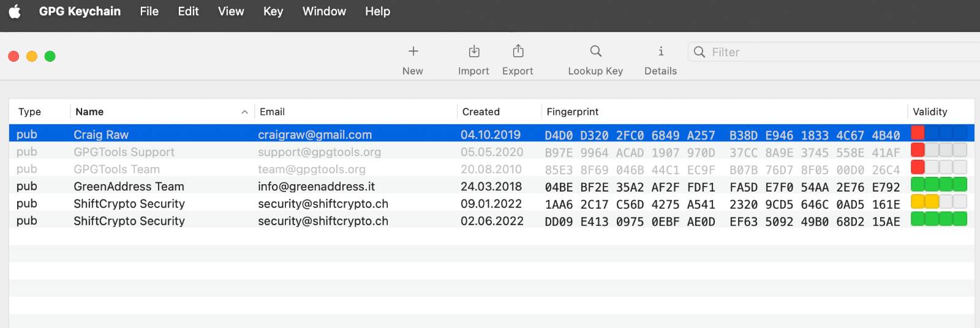Click the magnifier icon in Filter field
The width and height of the screenshot is (980, 328).
click(x=699, y=52)
